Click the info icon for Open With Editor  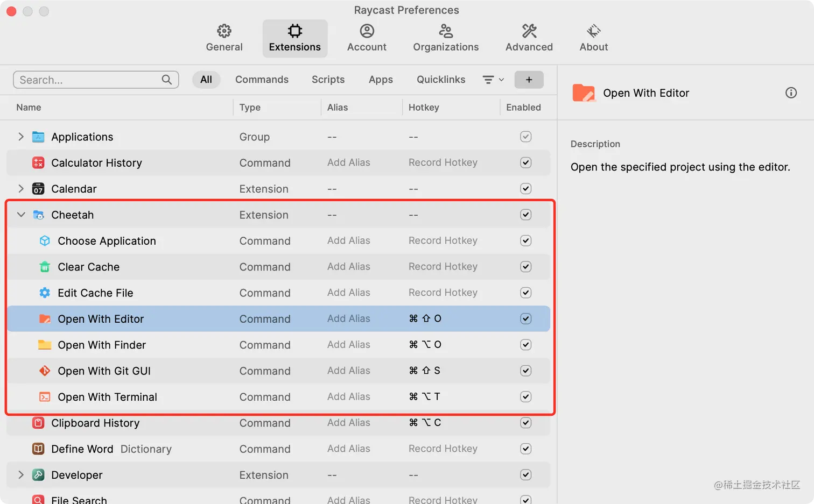[x=791, y=93]
